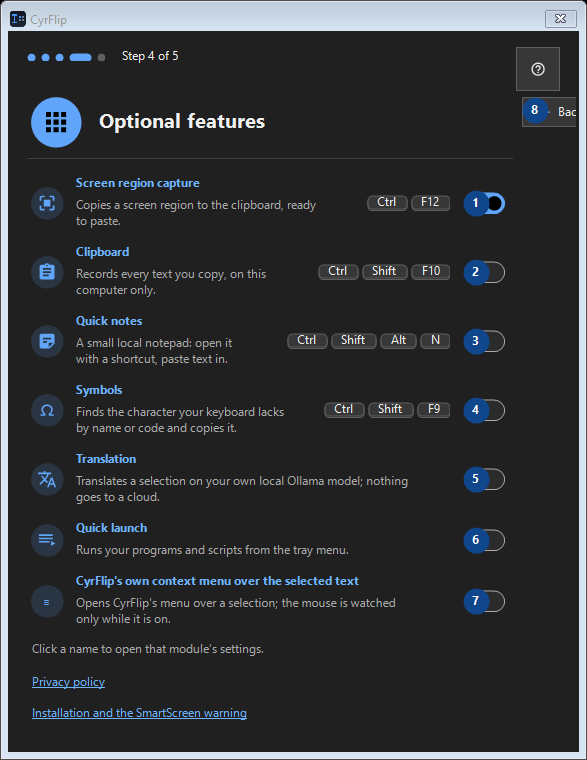Image resolution: width=587 pixels, height=760 pixels.
Task: Turn on the Quick notes toggle
Action: [485, 341]
